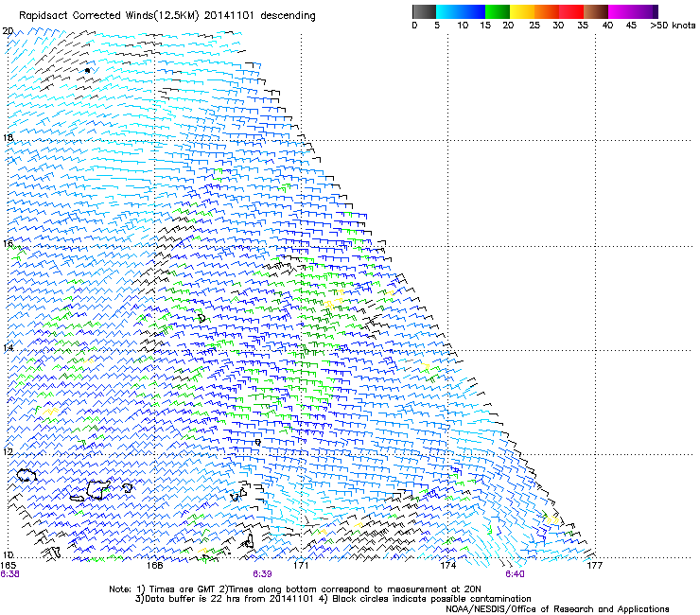Viewport: 700px width, 615px height.
Task: Click the purple time marker '6:38'
Action: click(x=9, y=574)
